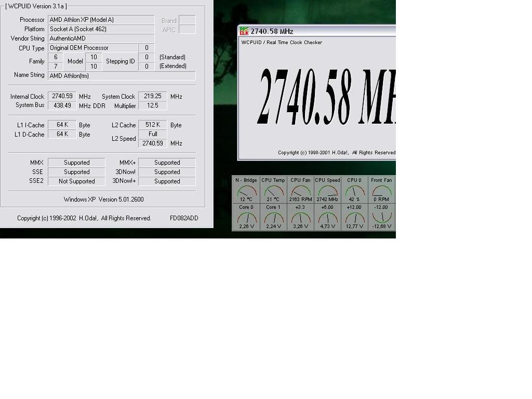This screenshot has width=532, height=399.
Task: Click the standard Family value 6
Action: [56, 57]
